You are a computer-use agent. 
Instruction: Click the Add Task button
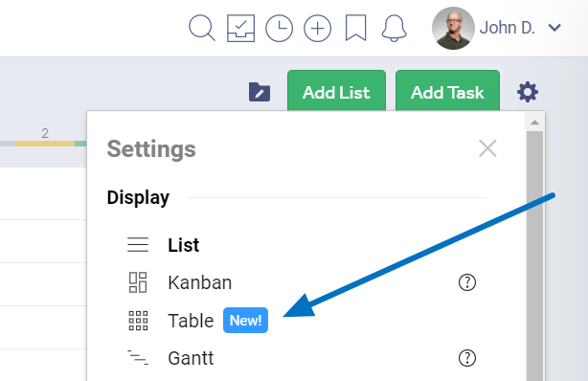click(447, 91)
